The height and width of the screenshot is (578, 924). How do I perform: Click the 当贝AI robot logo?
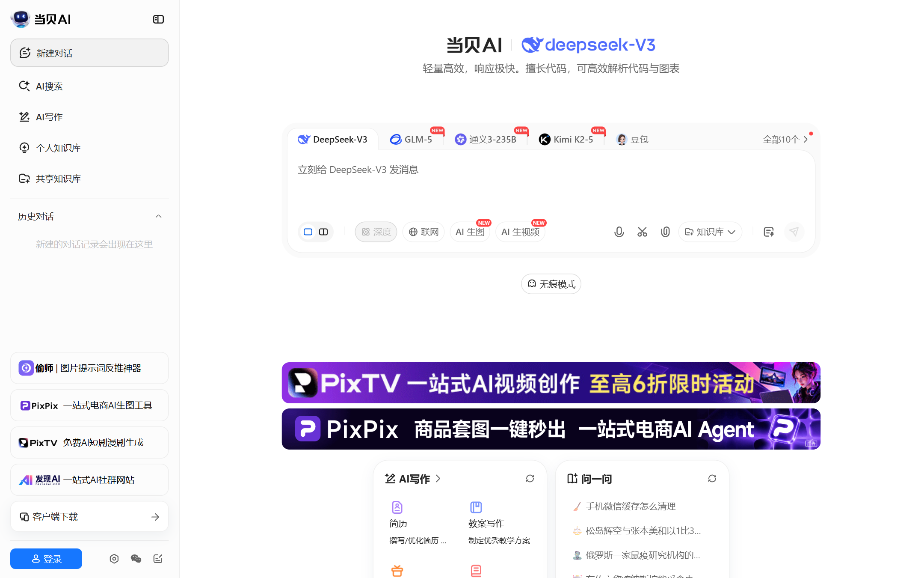point(20,19)
